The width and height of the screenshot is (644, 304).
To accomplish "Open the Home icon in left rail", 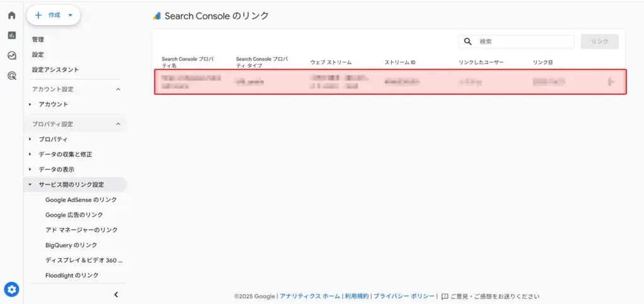I will 11,15.
